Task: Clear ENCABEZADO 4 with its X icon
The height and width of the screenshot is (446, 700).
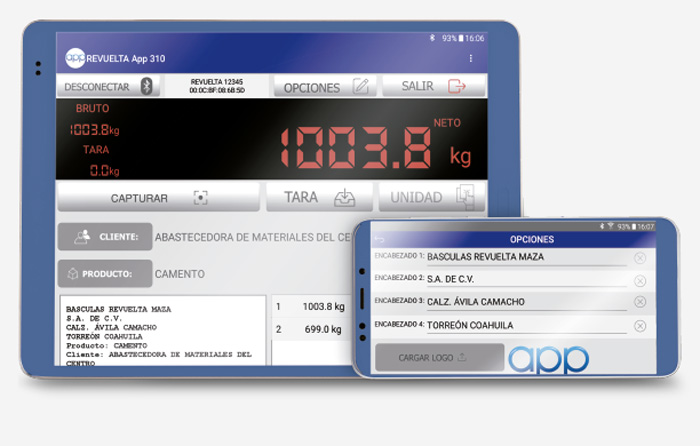Action: [x=640, y=326]
